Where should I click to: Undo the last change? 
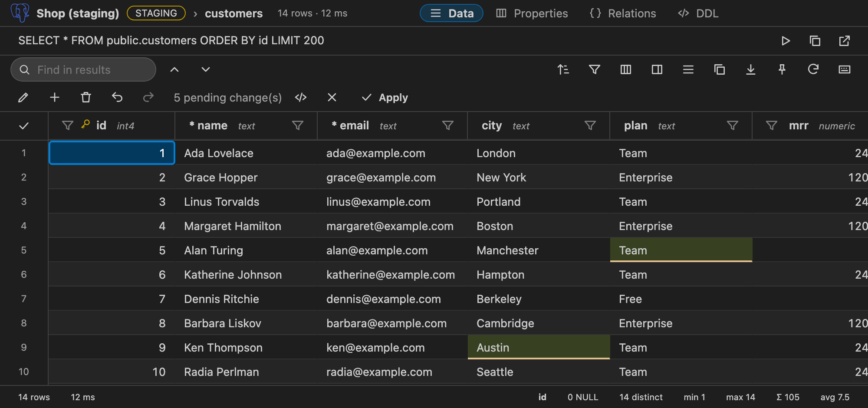[117, 97]
